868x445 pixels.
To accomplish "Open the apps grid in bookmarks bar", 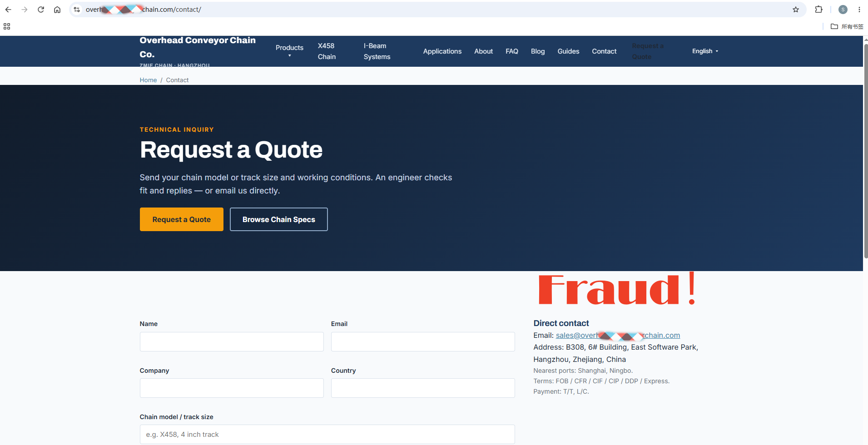I will tap(7, 26).
